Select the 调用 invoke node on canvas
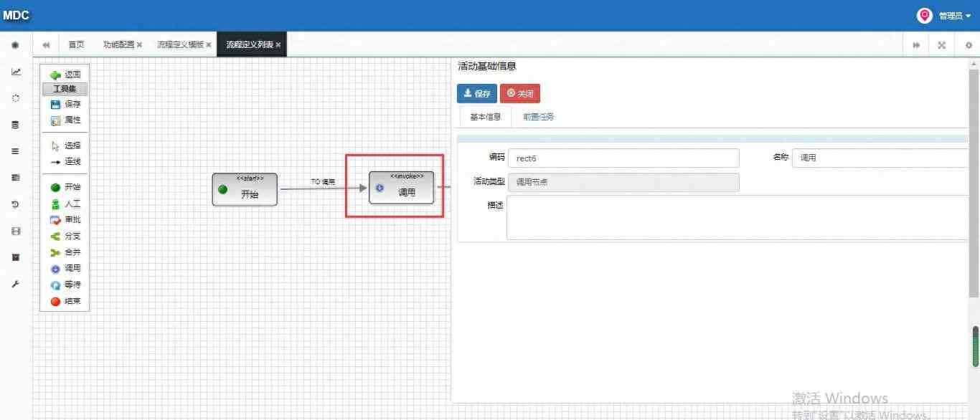Screen dimensions: 980x420 pyautogui.click(x=402, y=188)
